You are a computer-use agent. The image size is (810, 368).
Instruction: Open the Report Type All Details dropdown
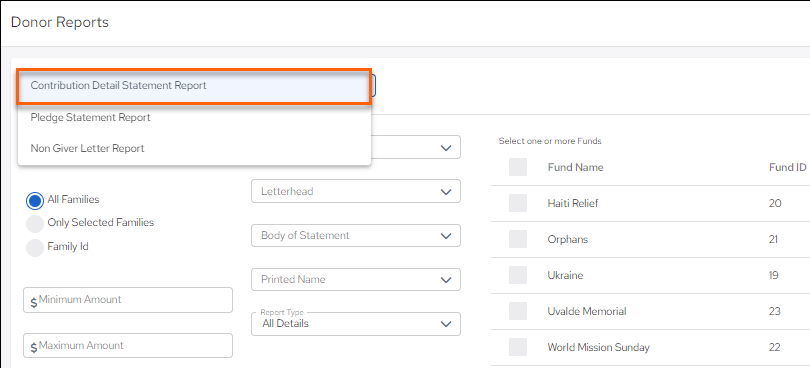coord(355,324)
